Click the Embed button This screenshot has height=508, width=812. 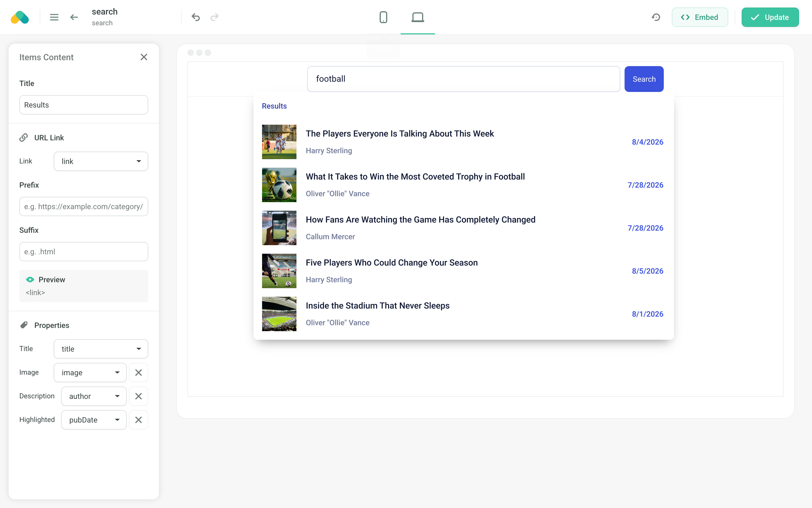coord(700,17)
